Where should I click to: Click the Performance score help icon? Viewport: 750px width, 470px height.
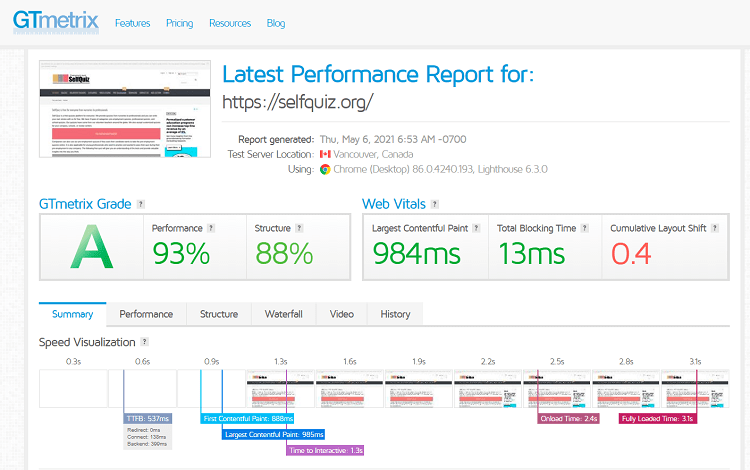point(210,228)
